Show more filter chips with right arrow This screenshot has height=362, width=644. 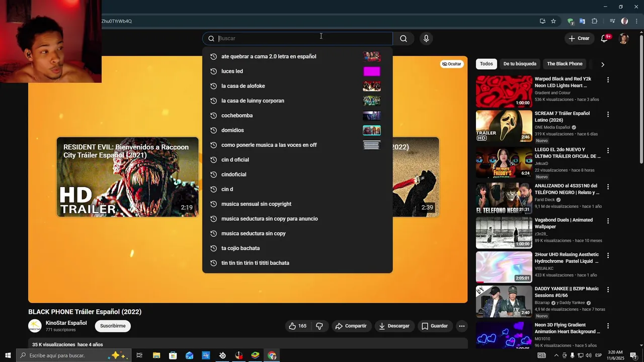click(602, 64)
